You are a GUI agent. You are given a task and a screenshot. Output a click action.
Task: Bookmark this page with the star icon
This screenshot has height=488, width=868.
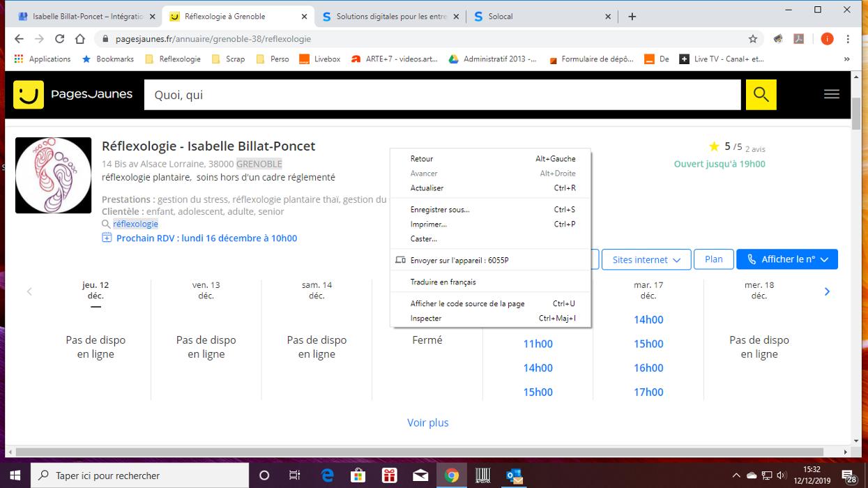coord(753,39)
